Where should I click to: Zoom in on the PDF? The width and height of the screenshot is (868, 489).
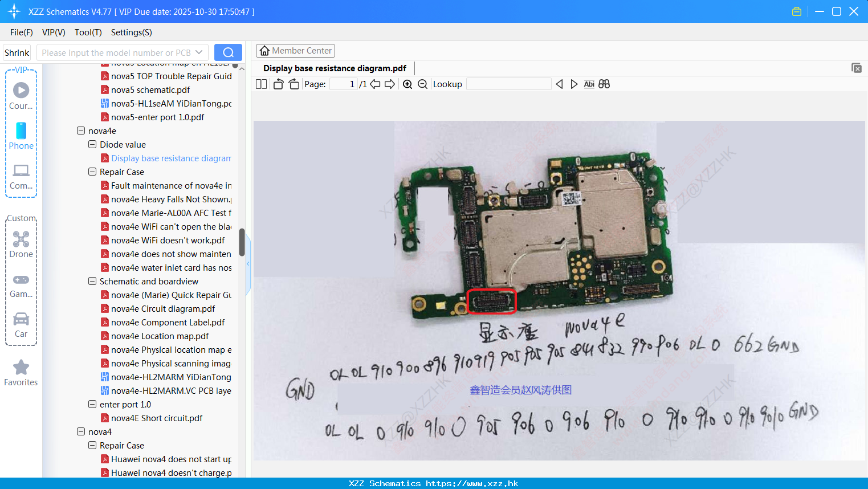click(407, 84)
